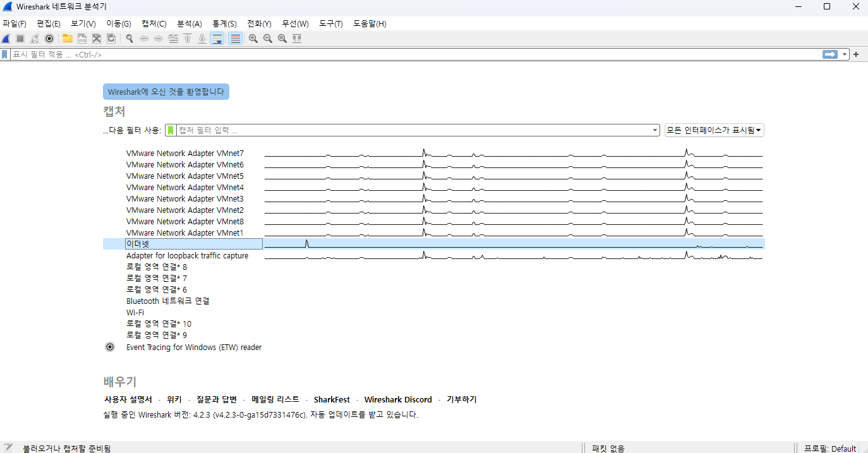Click ETW reader gear settings icon

(110, 347)
